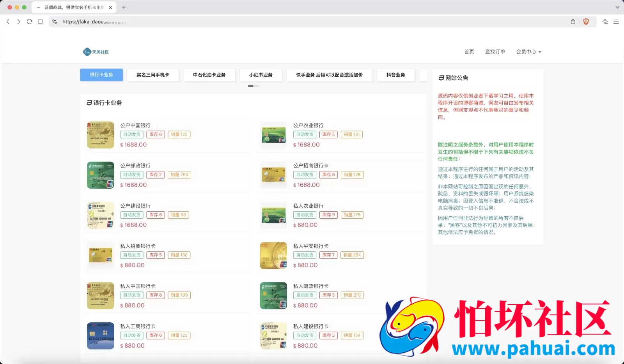The image size is (624, 364).
Task: Open the Leo AI sparkle icon
Action: [605, 22]
